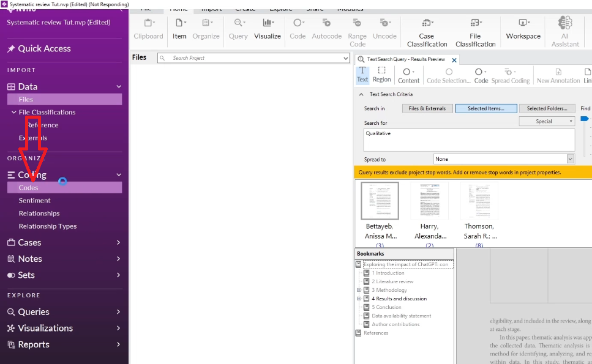The image size is (592, 364).
Task: Open the Visualize ribbon menu
Action: tap(268, 29)
